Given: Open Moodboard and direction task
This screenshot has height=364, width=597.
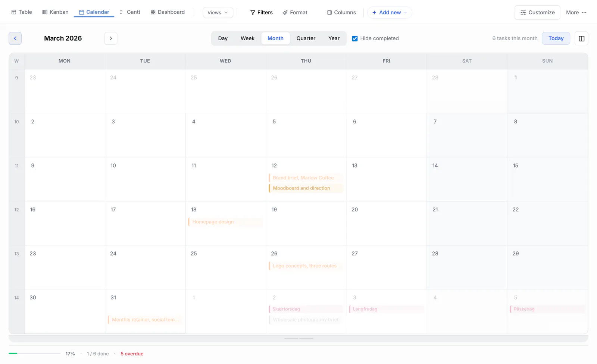Looking at the screenshot, I should [306, 188].
